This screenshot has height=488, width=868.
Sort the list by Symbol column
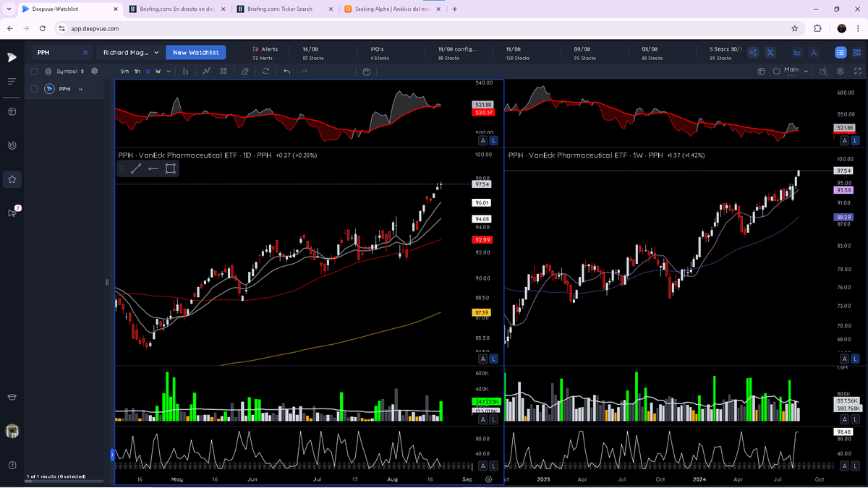[70, 71]
